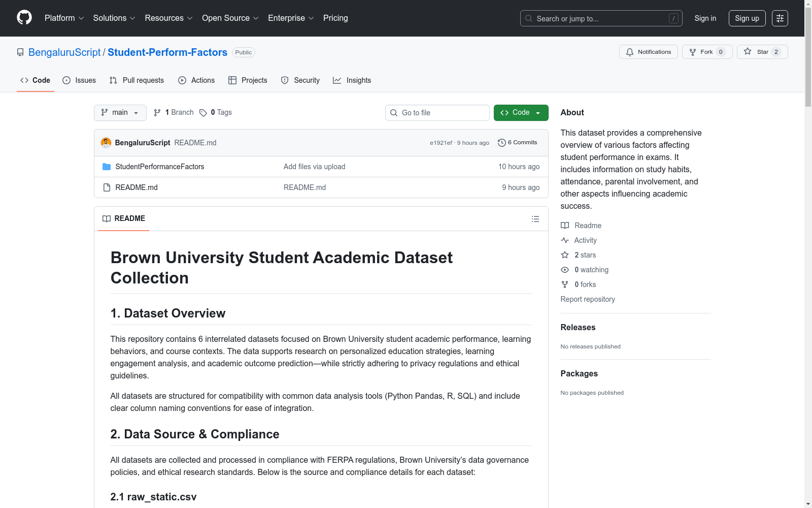This screenshot has width=812, height=508.
Task: Open the 'Add files via upload' commit
Action: tap(315, 167)
